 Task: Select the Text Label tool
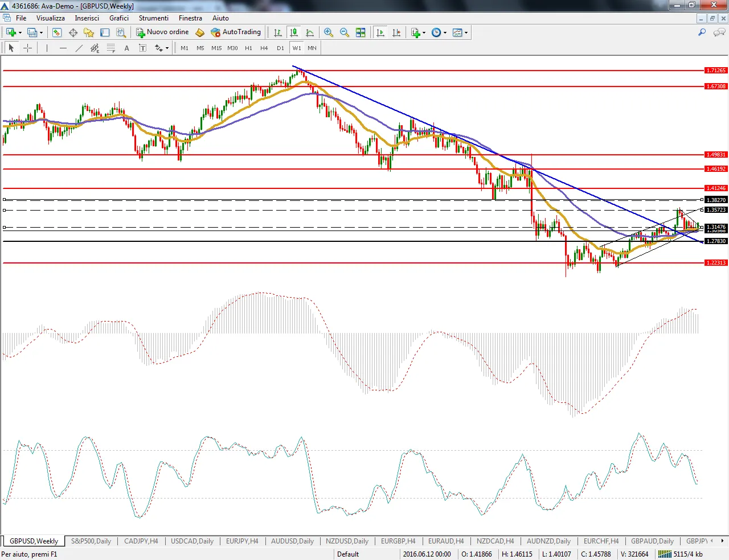point(142,48)
